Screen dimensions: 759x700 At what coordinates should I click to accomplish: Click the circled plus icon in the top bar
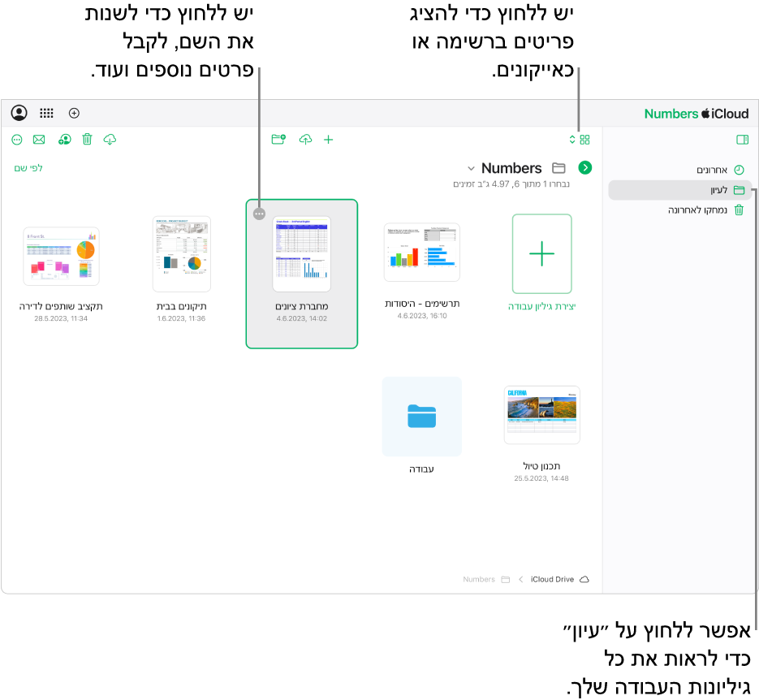[74, 113]
